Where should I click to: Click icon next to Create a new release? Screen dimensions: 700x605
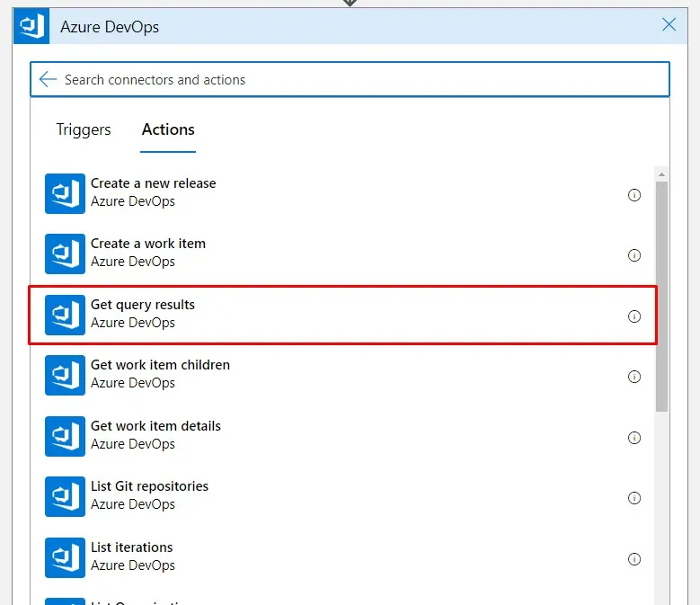(x=66, y=194)
